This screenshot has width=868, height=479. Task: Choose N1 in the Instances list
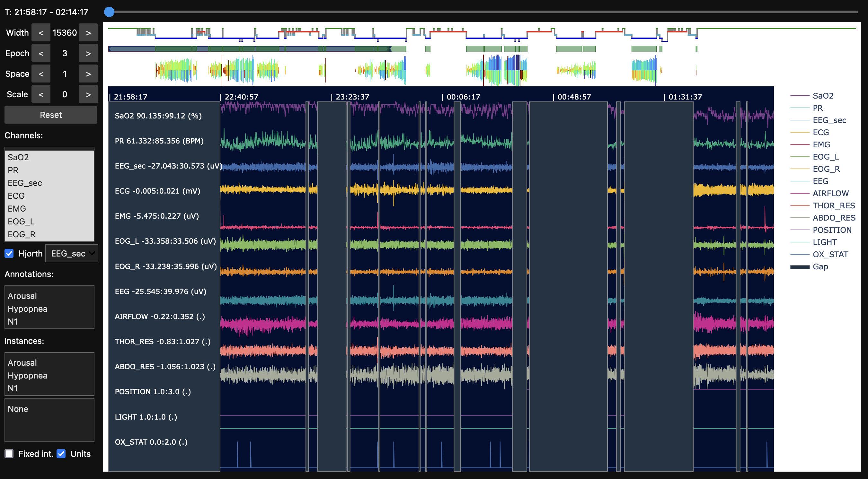point(13,388)
